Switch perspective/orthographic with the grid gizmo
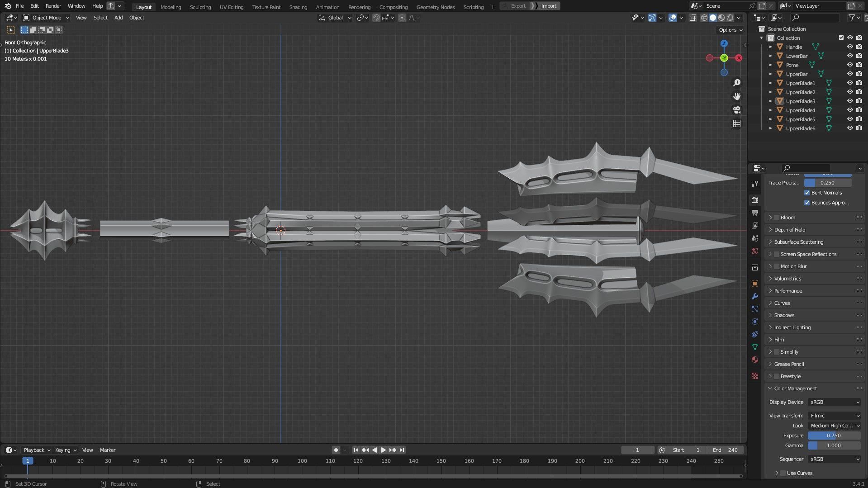The height and width of the screenshot is (488, 868). 737,123
